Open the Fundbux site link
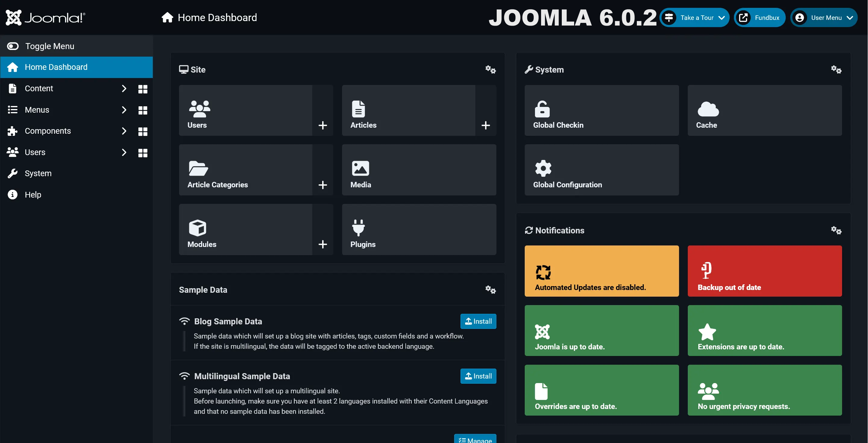 tap(759, 17)
